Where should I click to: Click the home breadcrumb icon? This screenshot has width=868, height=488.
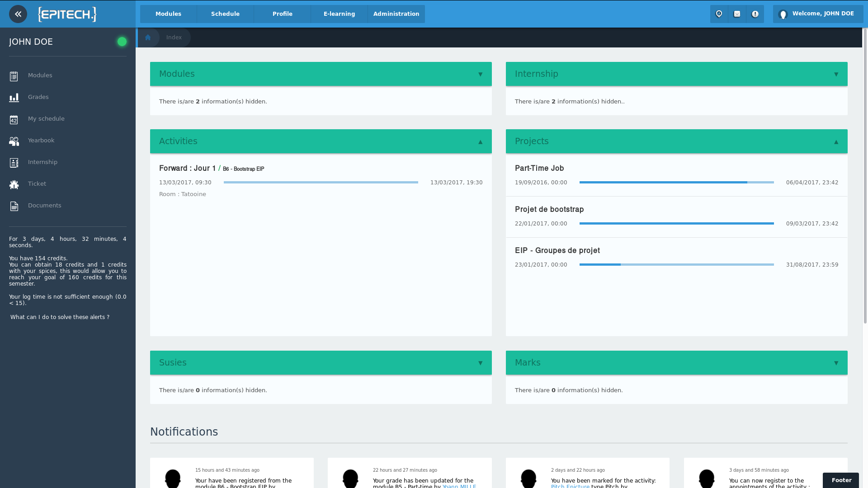(149, 37)
